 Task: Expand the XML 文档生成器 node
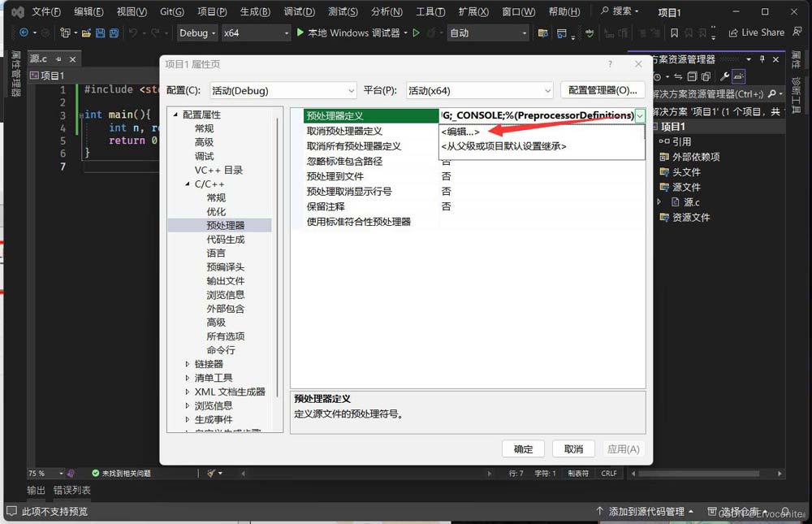pyautogui.click(x=188, y=392)
